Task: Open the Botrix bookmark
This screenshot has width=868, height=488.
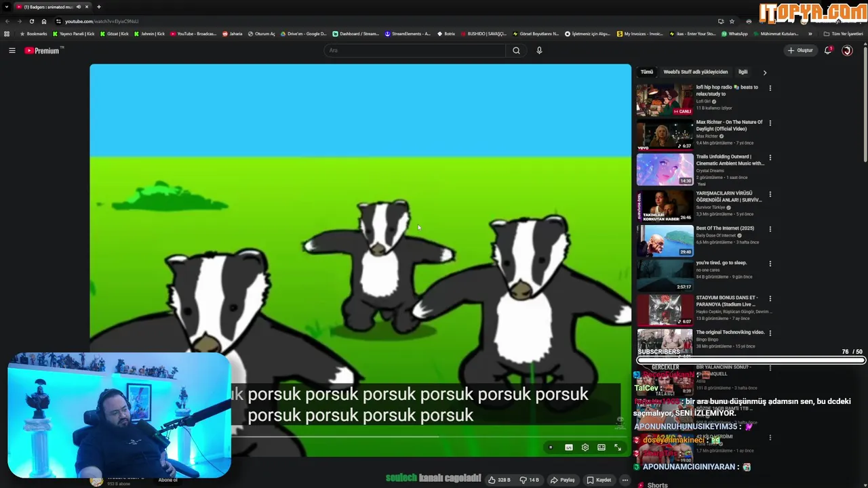Action: point(446,34)
